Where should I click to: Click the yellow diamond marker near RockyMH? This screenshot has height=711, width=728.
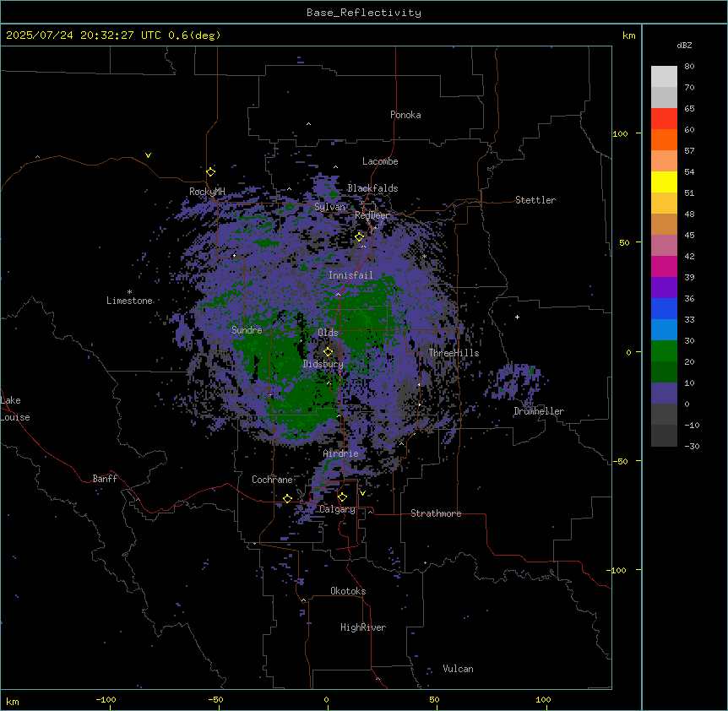tap(211, 172)
